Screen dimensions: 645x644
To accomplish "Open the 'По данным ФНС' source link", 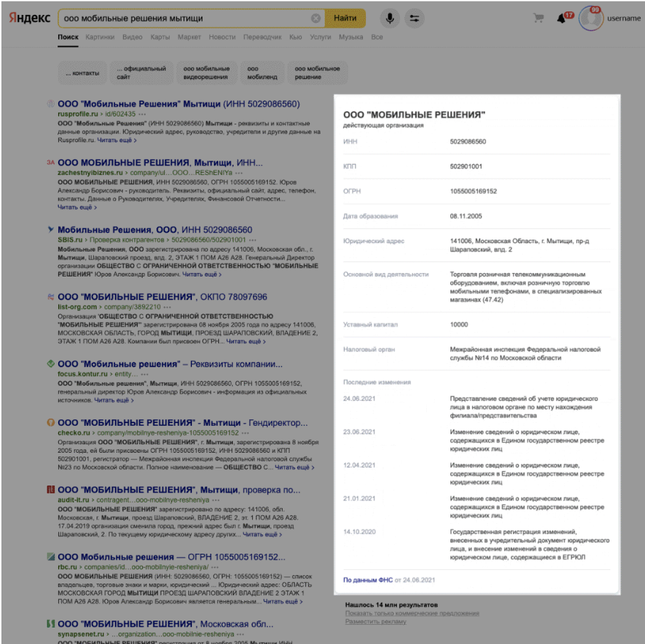I will click(x=368, y=580).
